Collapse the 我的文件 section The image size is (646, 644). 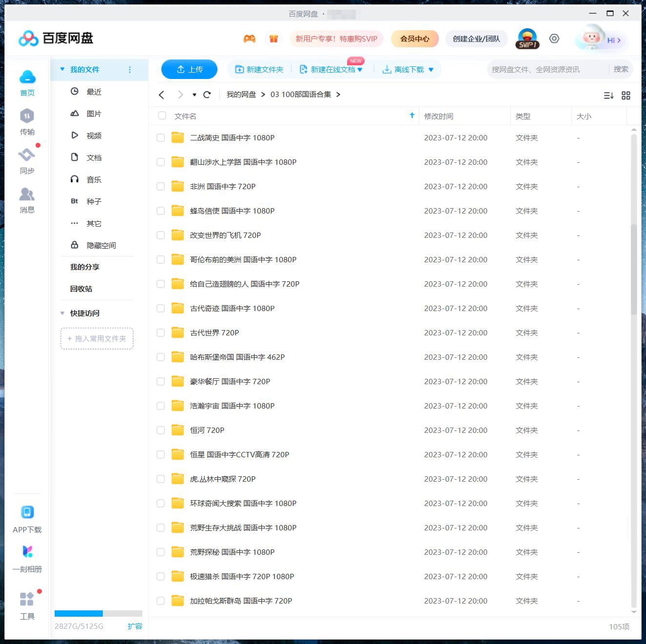click(62, 69)
